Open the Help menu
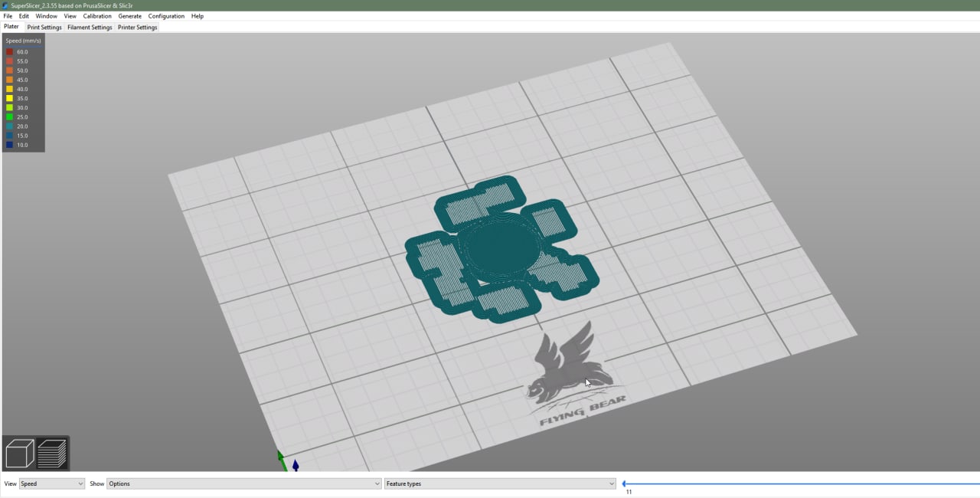 pyautogui.click(x=198, y=16)
